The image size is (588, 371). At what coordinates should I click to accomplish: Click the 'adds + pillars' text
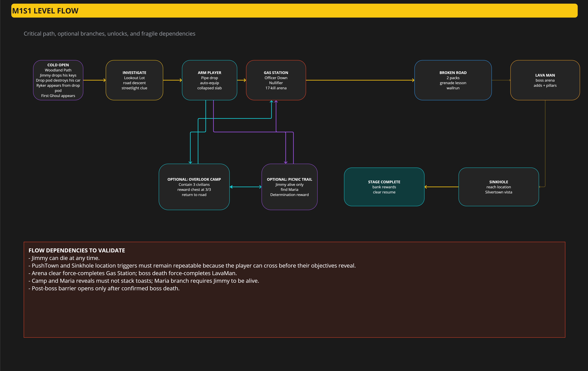pos(545,85)
